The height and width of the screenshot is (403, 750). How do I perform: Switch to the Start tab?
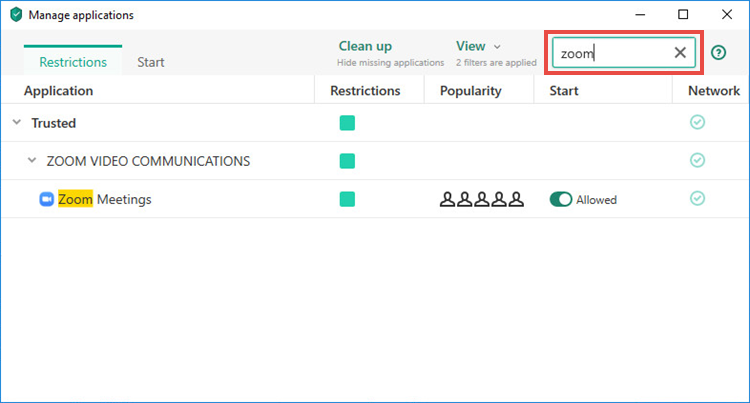[x=151, y=62]
